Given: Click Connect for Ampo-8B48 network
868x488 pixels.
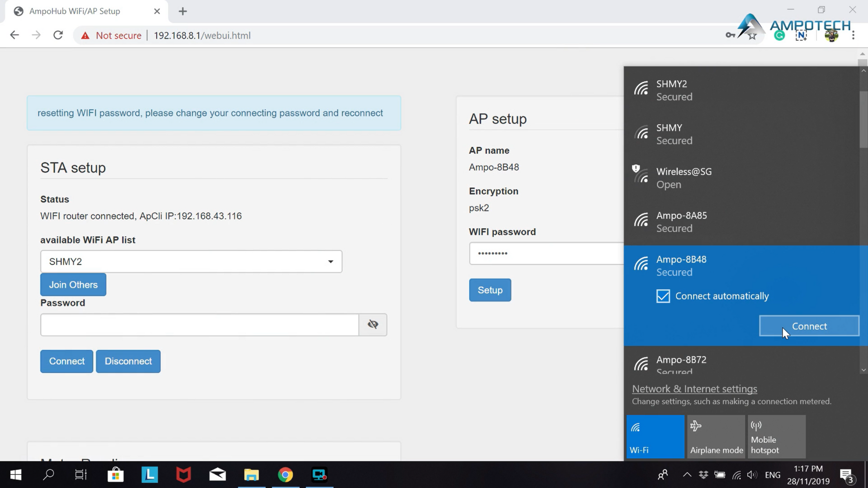Looking at the screenshot, I should point(809,326).
